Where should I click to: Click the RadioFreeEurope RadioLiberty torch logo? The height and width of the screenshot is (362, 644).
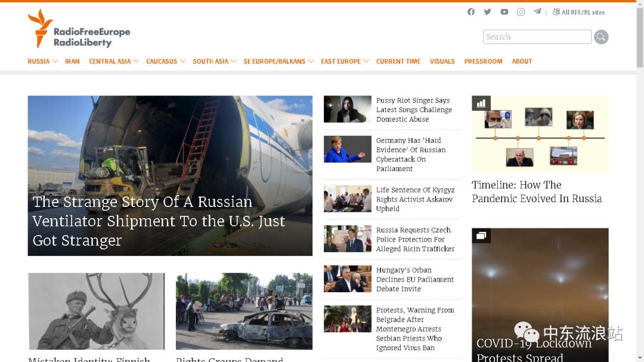click(x=79, y=30)
